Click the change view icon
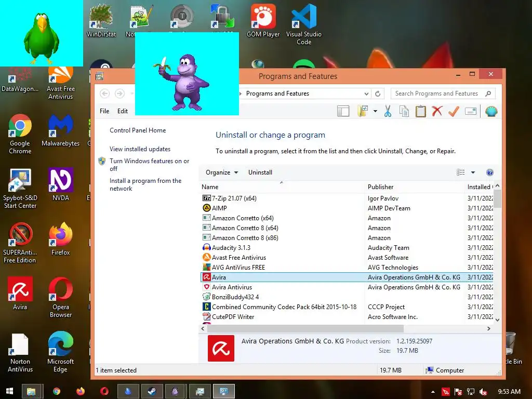 (x=460, y=172)
